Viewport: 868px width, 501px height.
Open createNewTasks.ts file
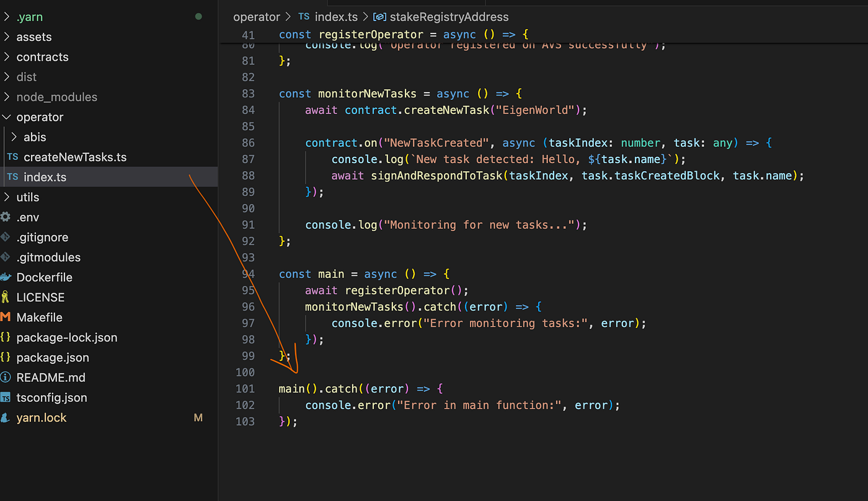74,157
